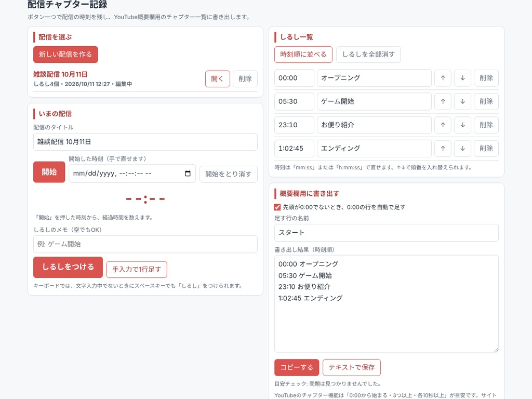Move オープニング row down with arrow
532x399 pixels.
tap(462, 78)
